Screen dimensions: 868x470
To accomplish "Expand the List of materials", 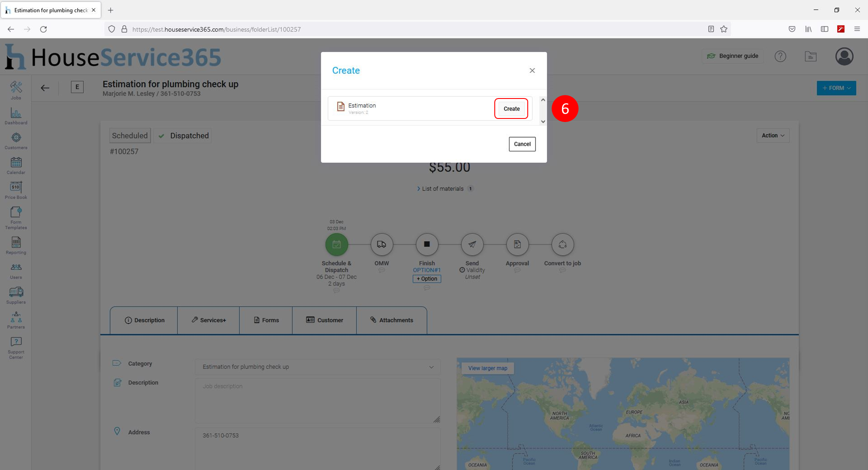I will pos(443,189).
